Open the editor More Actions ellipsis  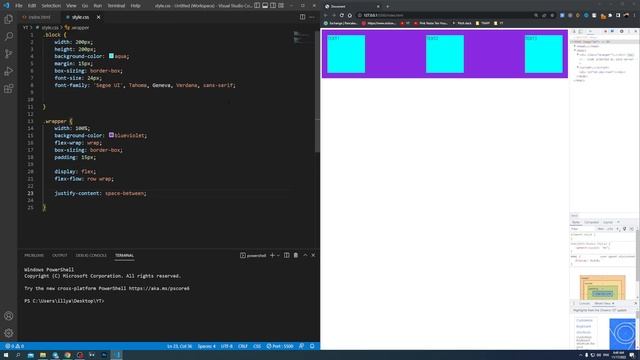312,17
